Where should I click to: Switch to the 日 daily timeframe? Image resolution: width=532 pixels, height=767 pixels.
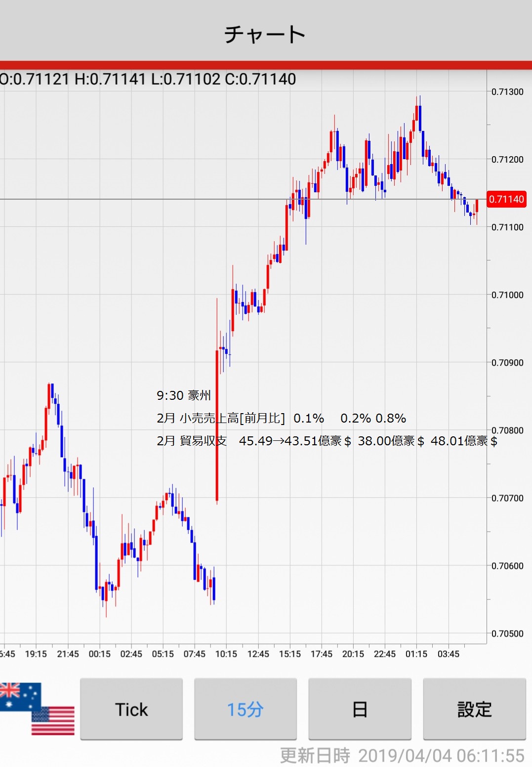[360, 709]
